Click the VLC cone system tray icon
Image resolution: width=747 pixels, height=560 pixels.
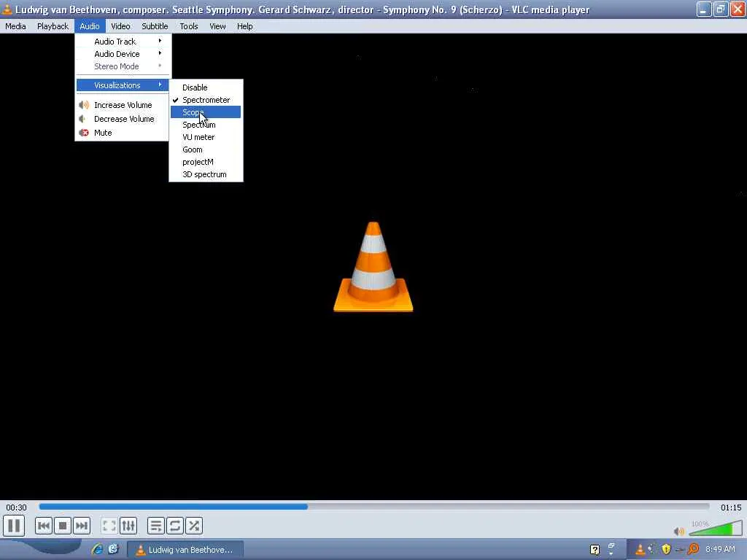(x=640, y=550)
